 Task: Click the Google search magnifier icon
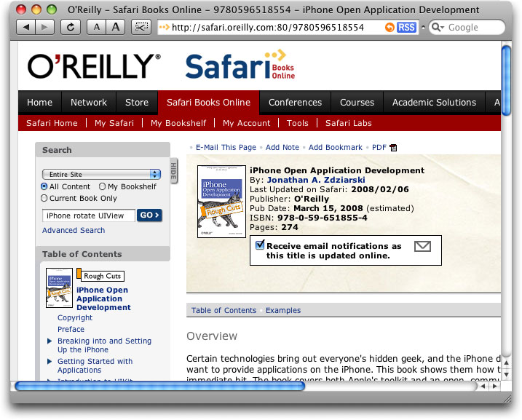click(438, 27)
